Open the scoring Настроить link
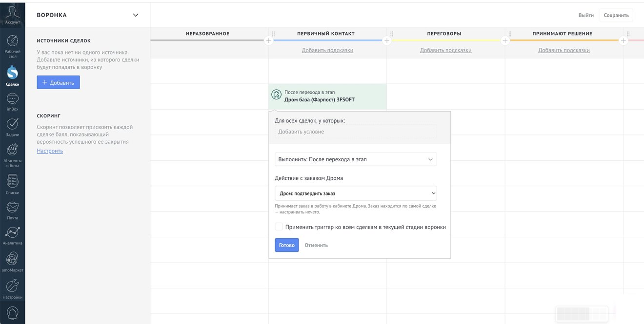This screenshot has width=644, height=324. tap(50, 151)
